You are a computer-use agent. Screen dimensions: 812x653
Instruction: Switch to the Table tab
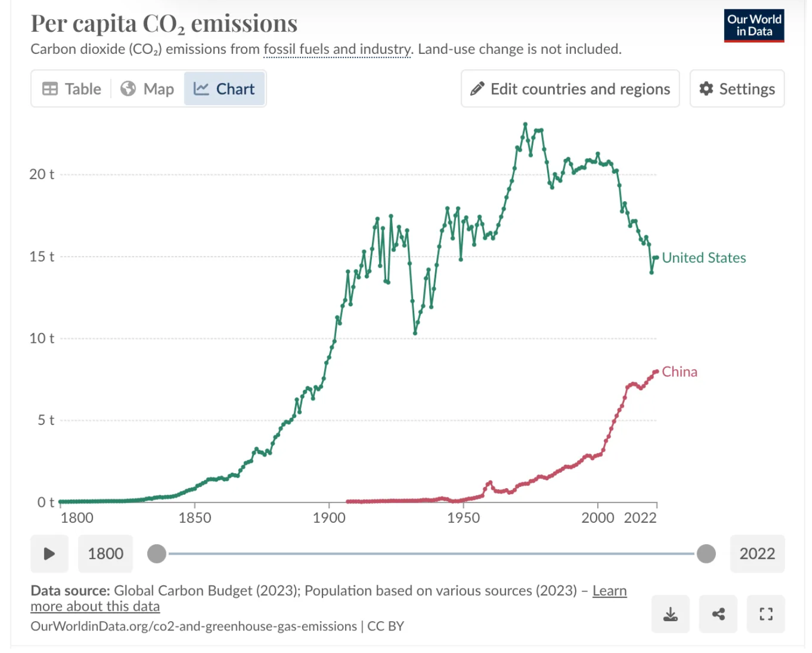(72, 89)
